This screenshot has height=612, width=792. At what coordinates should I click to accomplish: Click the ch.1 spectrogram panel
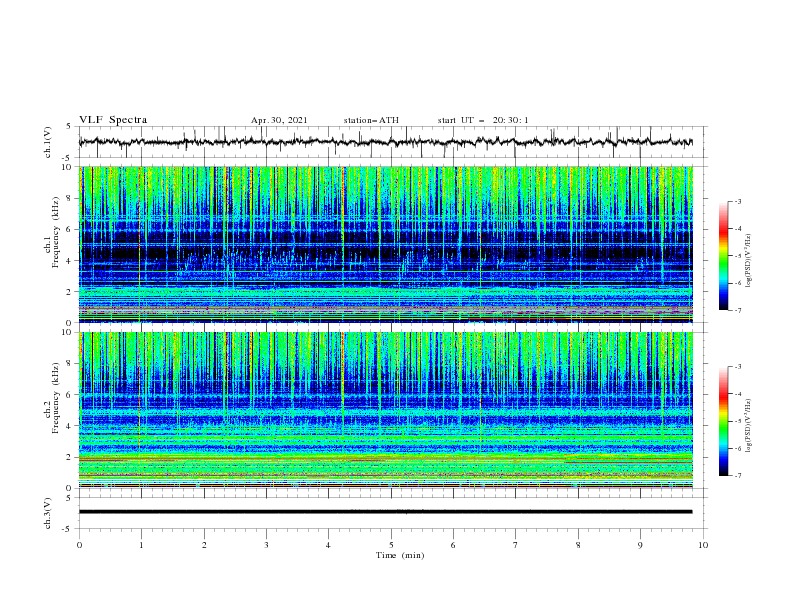coord(385,244)
